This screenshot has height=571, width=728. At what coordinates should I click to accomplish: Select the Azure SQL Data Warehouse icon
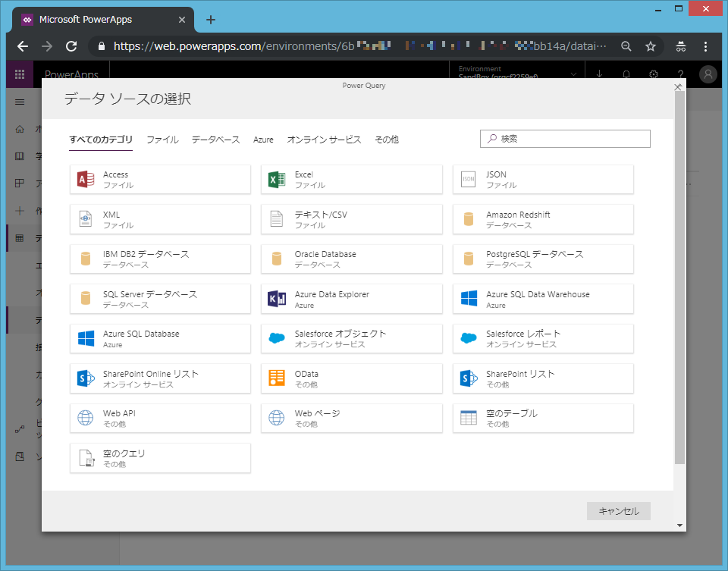coord(469,299)
